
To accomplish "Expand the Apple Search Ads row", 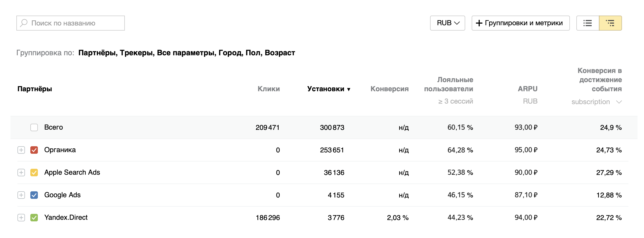I will (x=21, y=173).
